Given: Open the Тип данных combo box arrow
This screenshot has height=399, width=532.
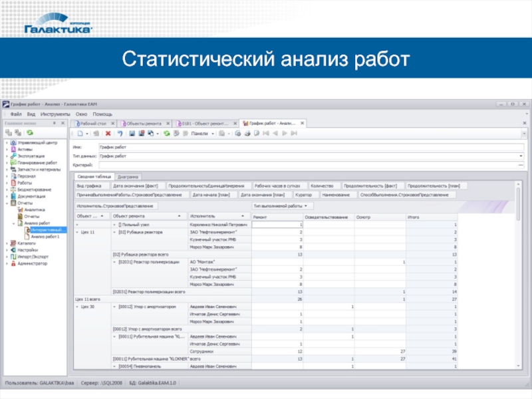Looking at the screenshot, I should pyautogui.click(x=521, y=156).
